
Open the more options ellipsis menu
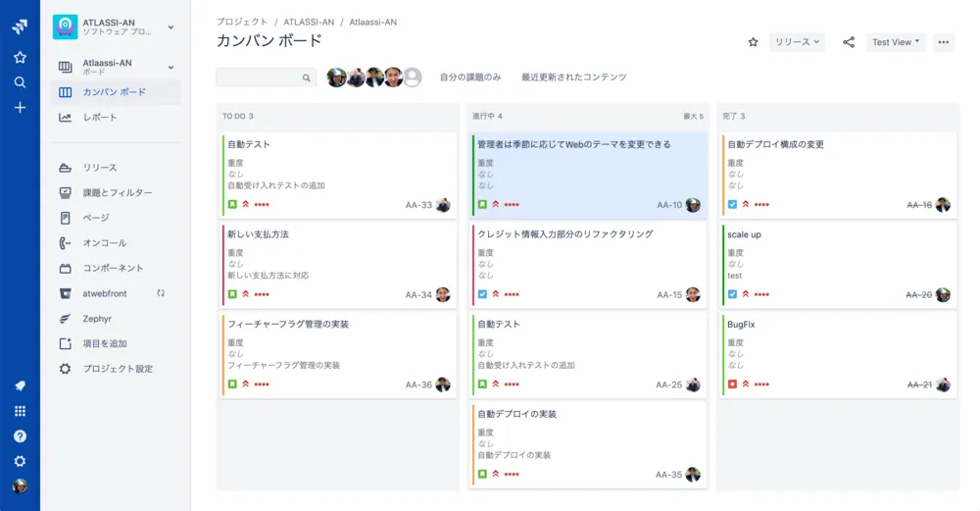coord(943,42)
